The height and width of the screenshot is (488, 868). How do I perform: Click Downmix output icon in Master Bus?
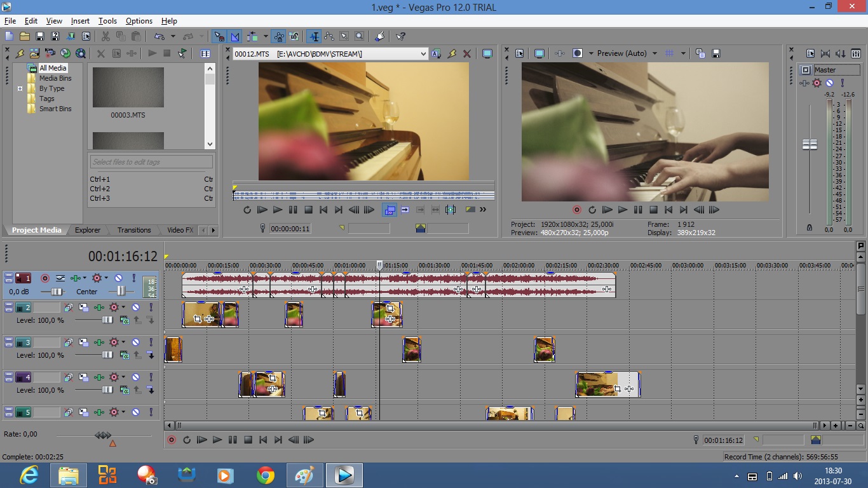coord(841,53)
